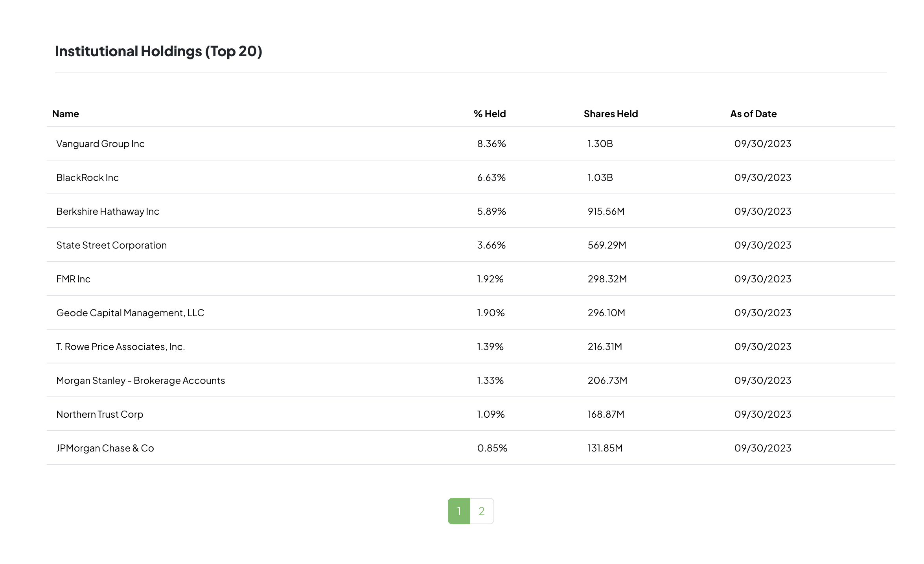
Task: Click the 0.85% held value
Action: coord(492,448)
